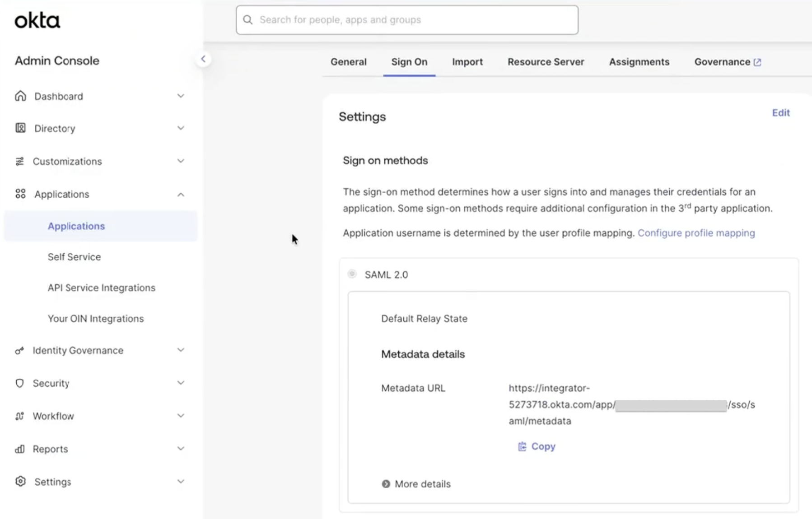Click the Applications grid icon
This screenshot has height=519, width=812.
[x=20, y=194]
